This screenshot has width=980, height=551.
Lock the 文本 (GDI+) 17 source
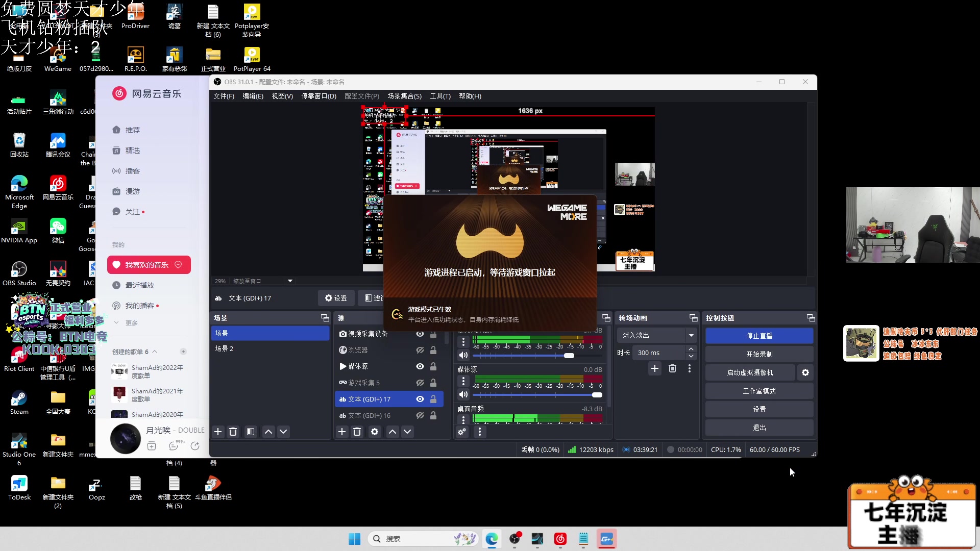(433, 399)
